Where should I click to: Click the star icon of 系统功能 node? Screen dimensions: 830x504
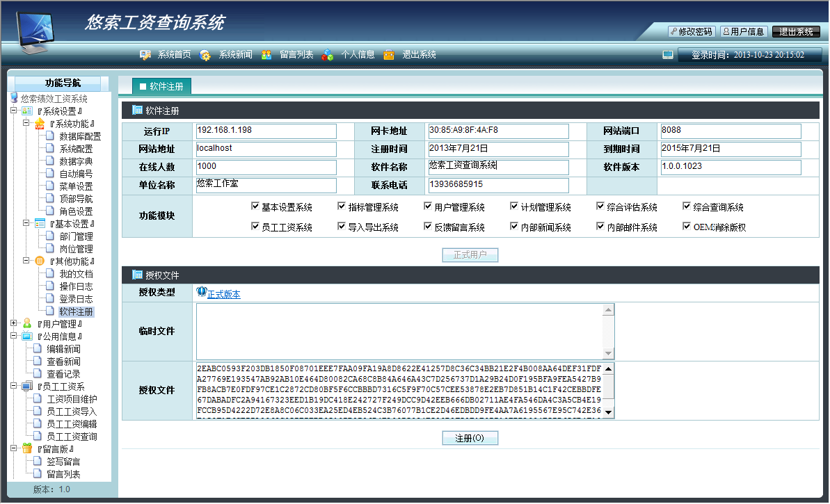click(x=40, y=124)
